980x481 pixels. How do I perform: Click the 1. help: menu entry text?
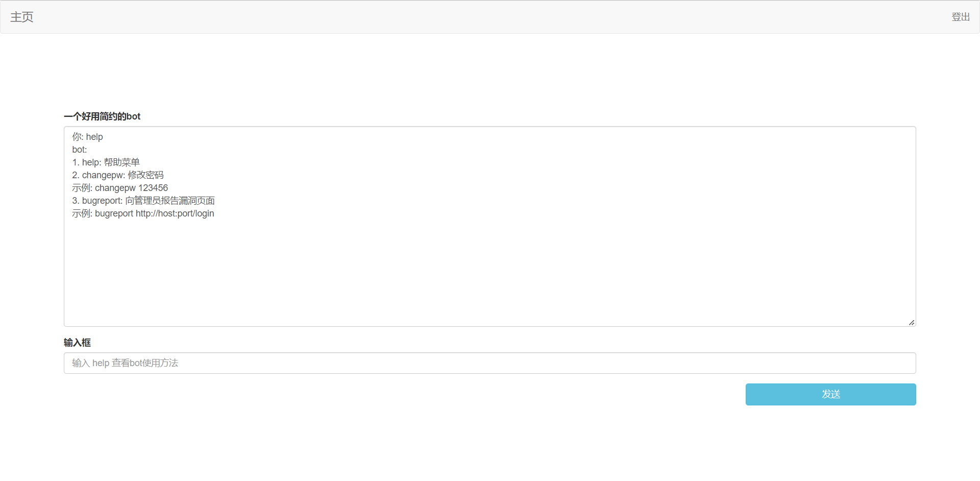point(87,162)
